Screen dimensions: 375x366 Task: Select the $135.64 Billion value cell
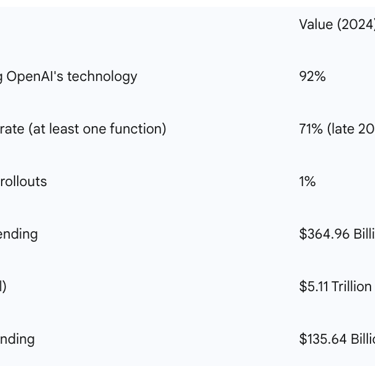[337, 339]
